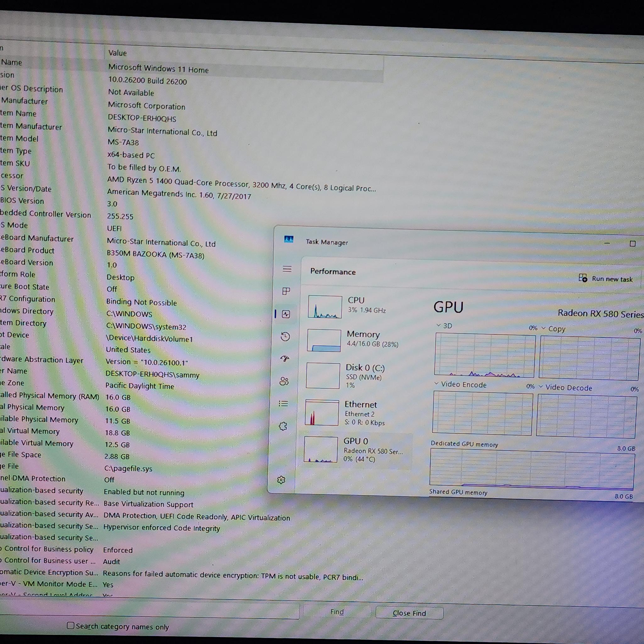Select the 'Pacific Daylight Time' value
Image resolution: width=644 pixels, height=644 pixels.
tap(140, 386)
